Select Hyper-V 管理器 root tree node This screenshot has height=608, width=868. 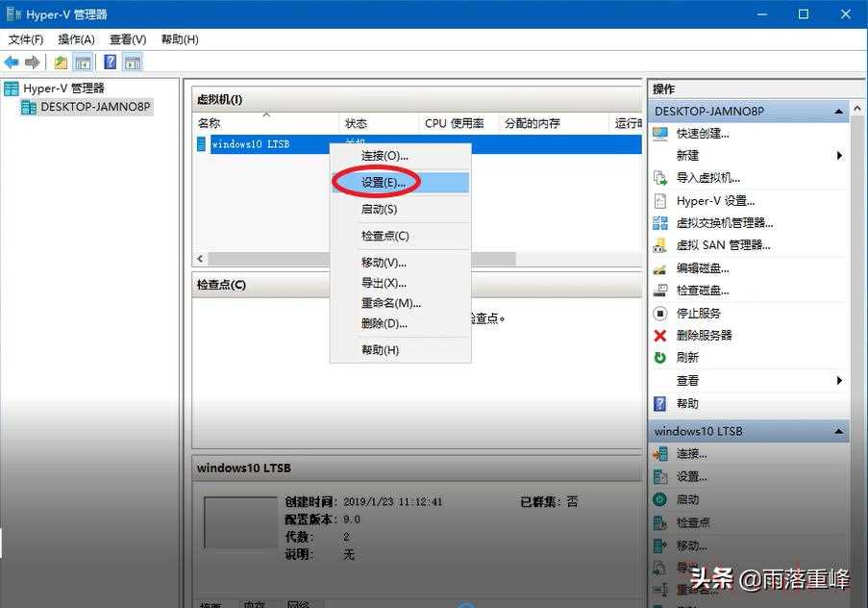[63, 89]
